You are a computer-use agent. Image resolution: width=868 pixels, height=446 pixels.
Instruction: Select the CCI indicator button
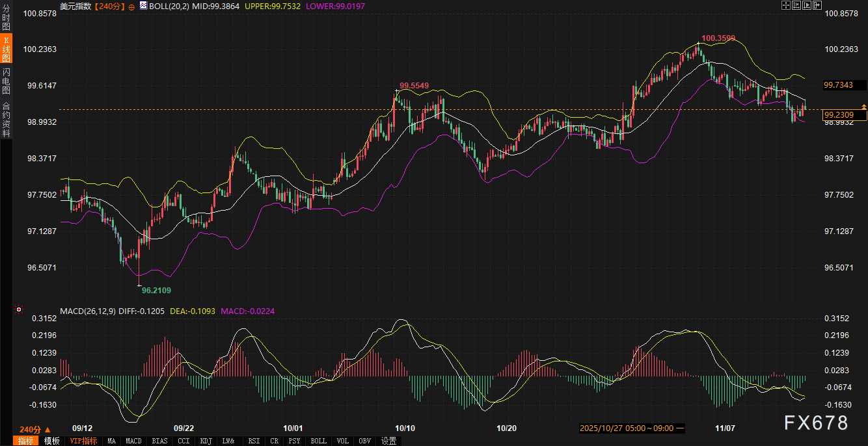click(183, 441)
